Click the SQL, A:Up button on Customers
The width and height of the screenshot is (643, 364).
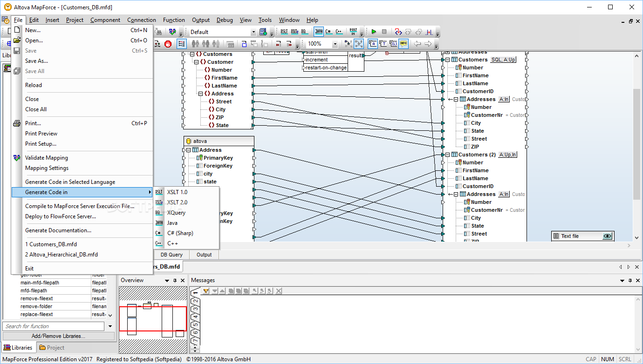click(x=503, y=60)
